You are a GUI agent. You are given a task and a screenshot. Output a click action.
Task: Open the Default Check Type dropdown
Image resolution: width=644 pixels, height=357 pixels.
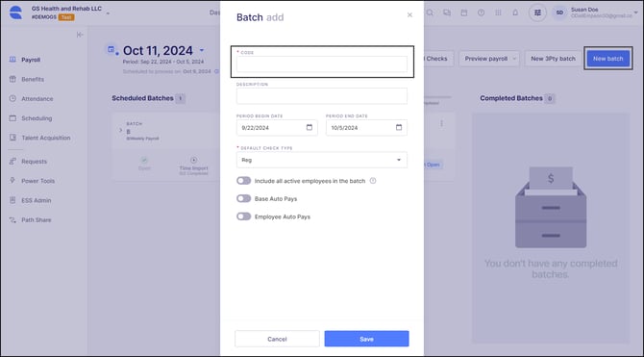click(x=322, y=160)
